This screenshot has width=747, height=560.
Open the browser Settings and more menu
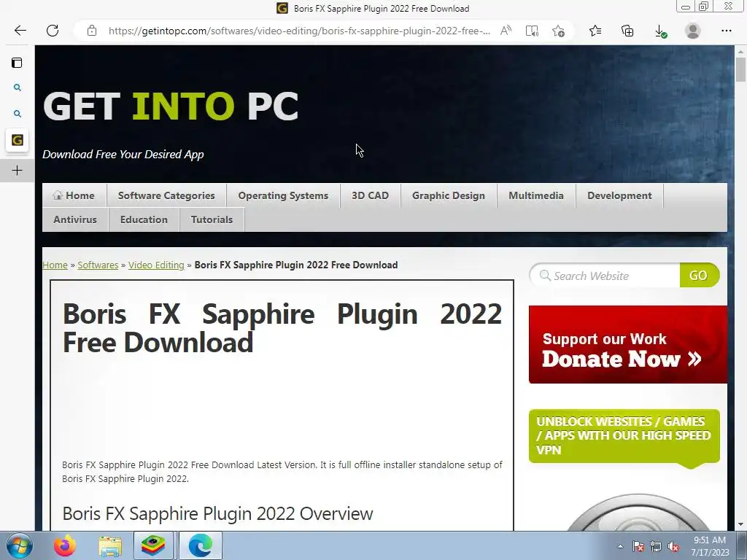pos(726,31)
